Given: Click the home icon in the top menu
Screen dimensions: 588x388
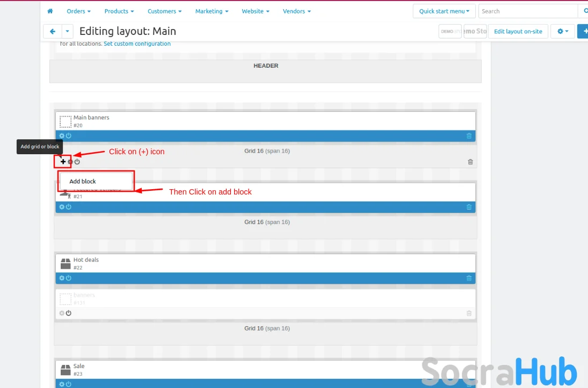Looking at the screenshot, I should tap(50, 11).
